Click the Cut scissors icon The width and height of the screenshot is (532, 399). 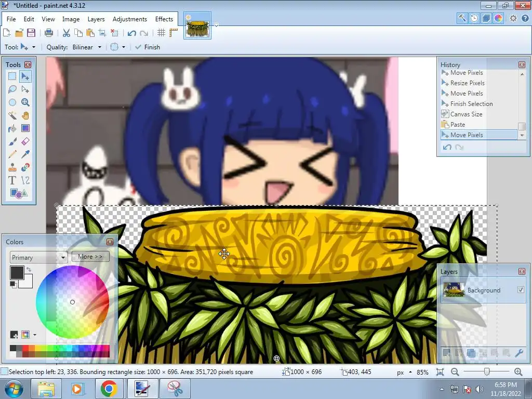tap(66, 33)
